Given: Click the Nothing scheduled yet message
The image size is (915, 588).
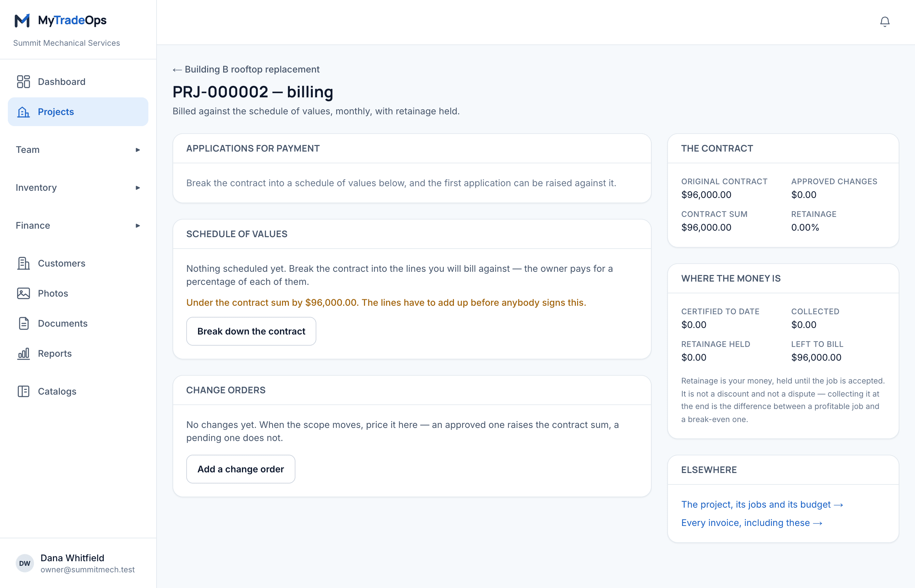Looking at the screenshot, I should click(x=399, y=275).
